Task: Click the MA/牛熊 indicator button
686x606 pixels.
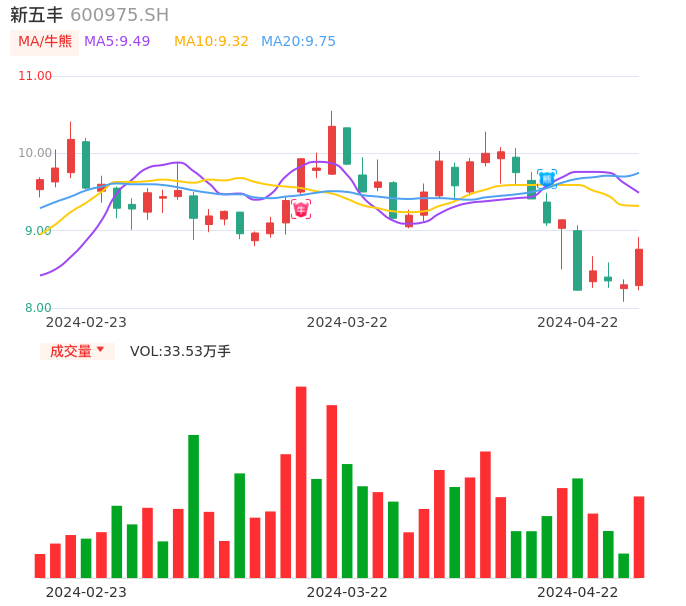Action: tap(43, 42)
